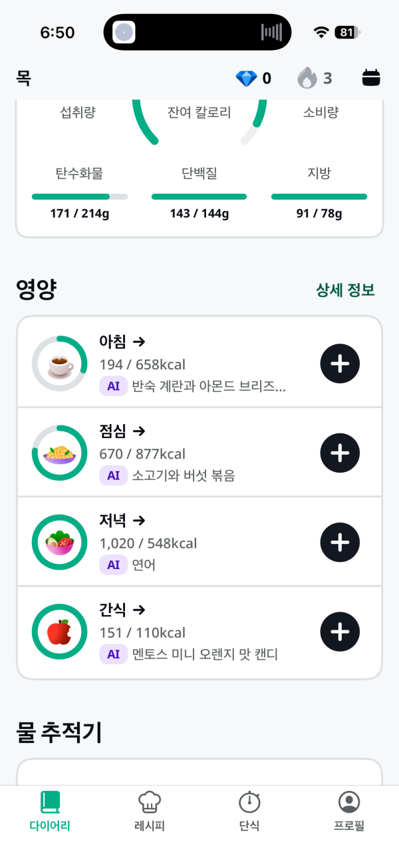
Task: Tap the 탄수화물 progress bar
Action: pos(80,197)
